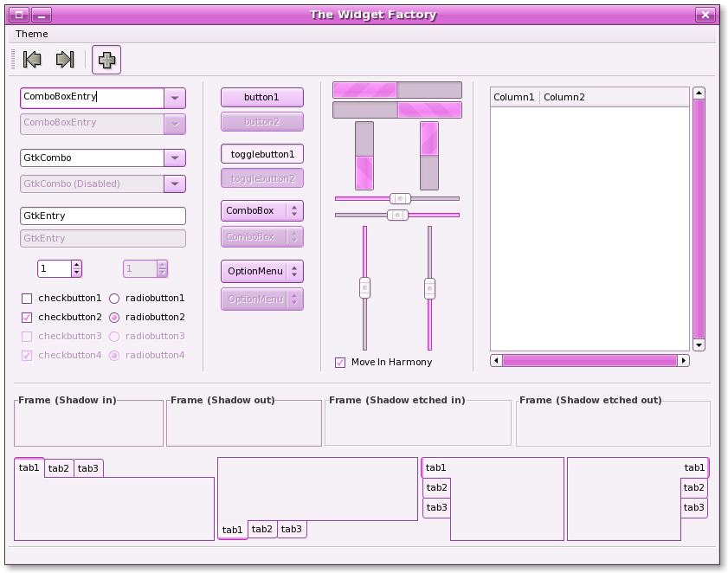Select tab1 in the right-tabbed notebook
The height and width of the screenshot is (573, 728).
(694, 468)
